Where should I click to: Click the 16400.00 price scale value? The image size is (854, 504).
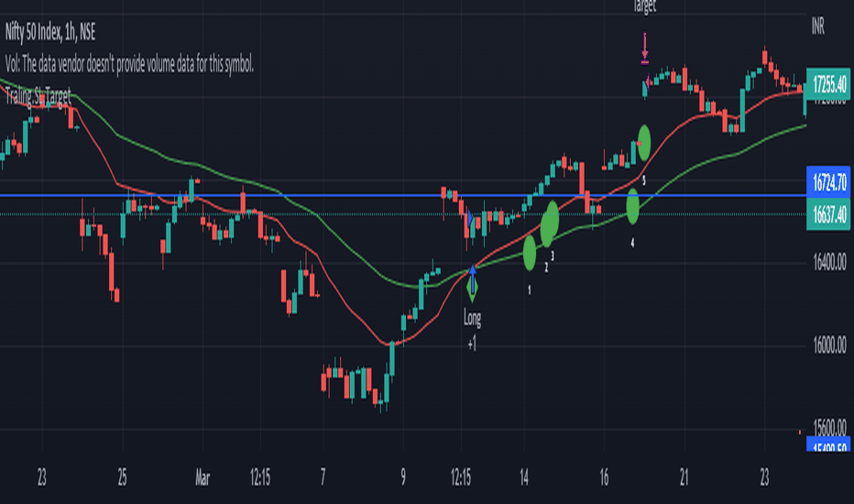829,263
